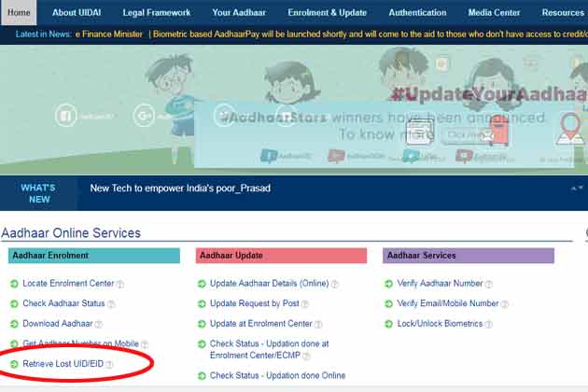Click help icon beside Verify Aadhaar Number
Image resolution: width=588 pixels, height=392 pixels.
pos(489,284)
